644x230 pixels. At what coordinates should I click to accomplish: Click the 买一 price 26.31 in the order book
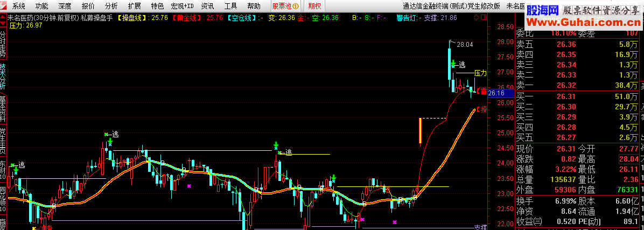coord(566,96)
